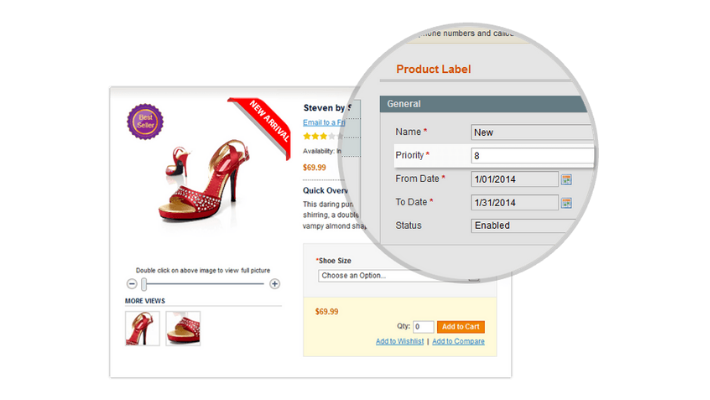Click the Name field containing New
Viewport: 710px width, 400px height.
[530, 132]
